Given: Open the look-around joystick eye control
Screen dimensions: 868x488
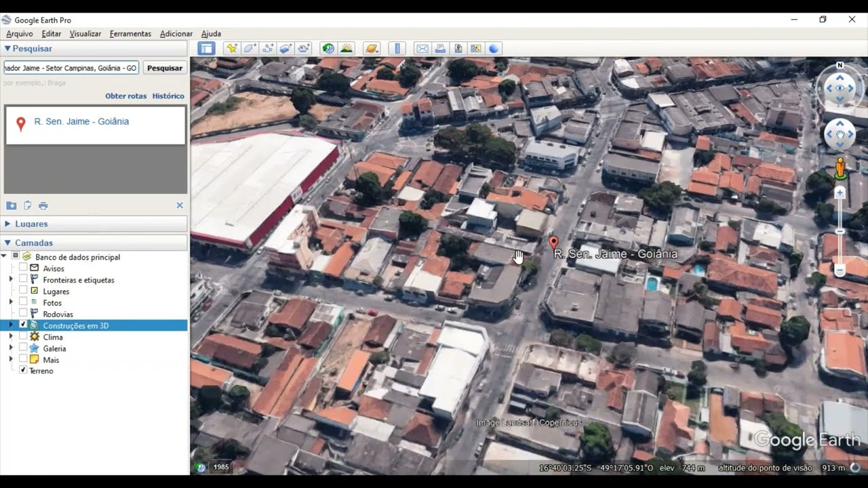Looking at the screenshot, I should tap(840, 89).
